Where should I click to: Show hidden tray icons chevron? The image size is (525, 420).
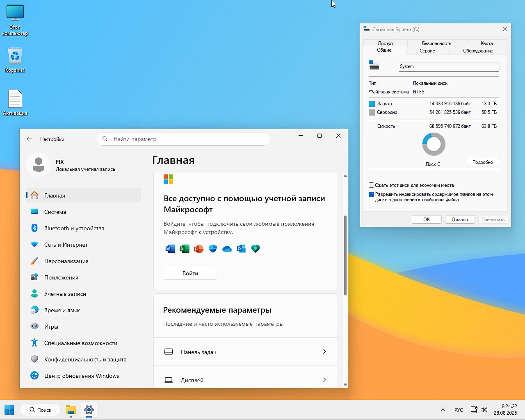click(x=443, y=410)
